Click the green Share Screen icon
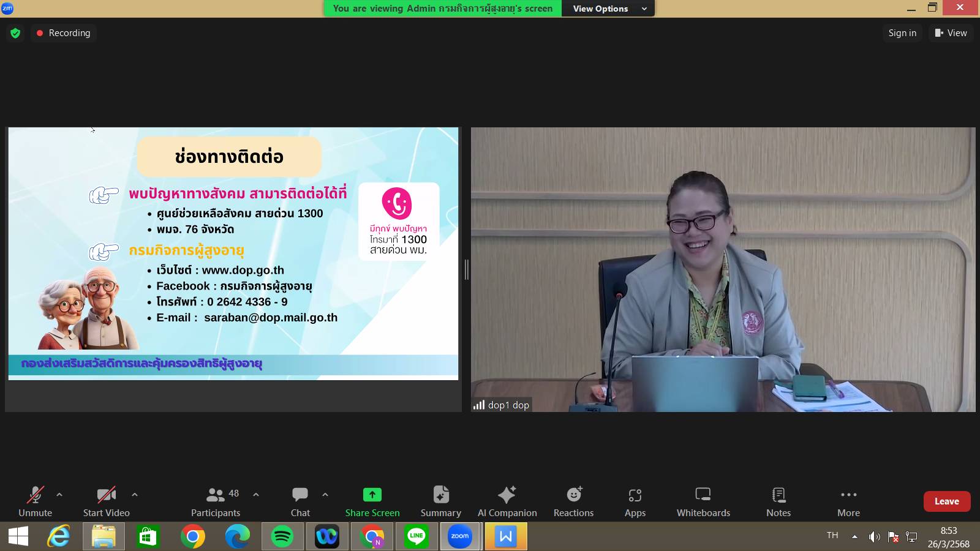Viewport: 980px width, 551px height. pyautogui.click(x=372, y=495)
